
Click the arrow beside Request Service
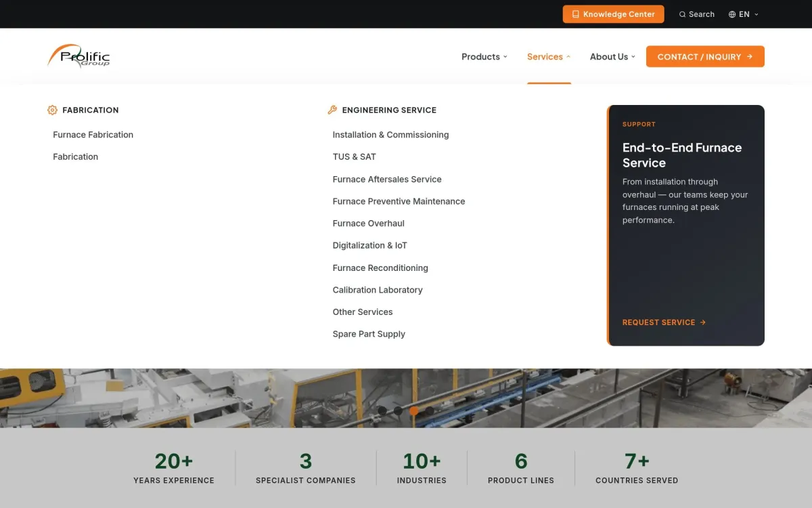(x=703, y=322)
